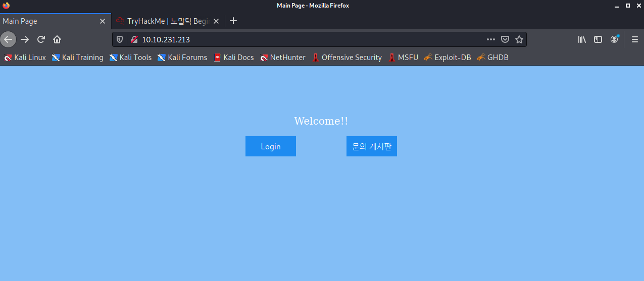Toggle the sidebars icon
The width and height of the screenshot is (644, 281).
(598, 39)
